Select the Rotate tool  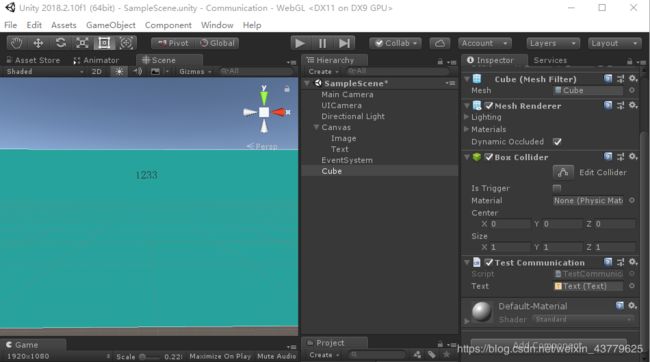61,43
